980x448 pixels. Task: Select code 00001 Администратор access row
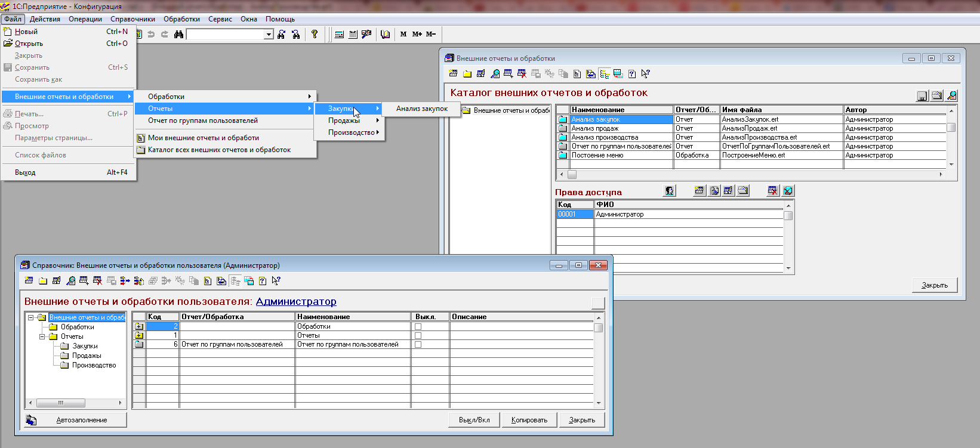click(670, 214)
